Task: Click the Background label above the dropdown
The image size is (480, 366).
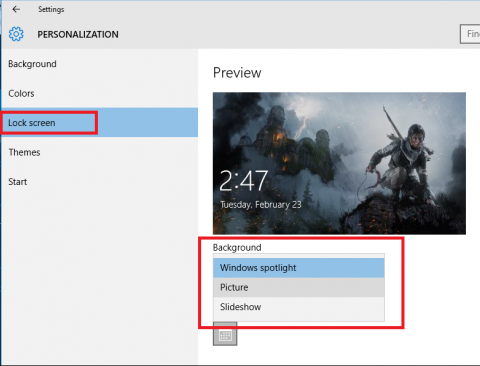Action: click(x=237, y=248)
